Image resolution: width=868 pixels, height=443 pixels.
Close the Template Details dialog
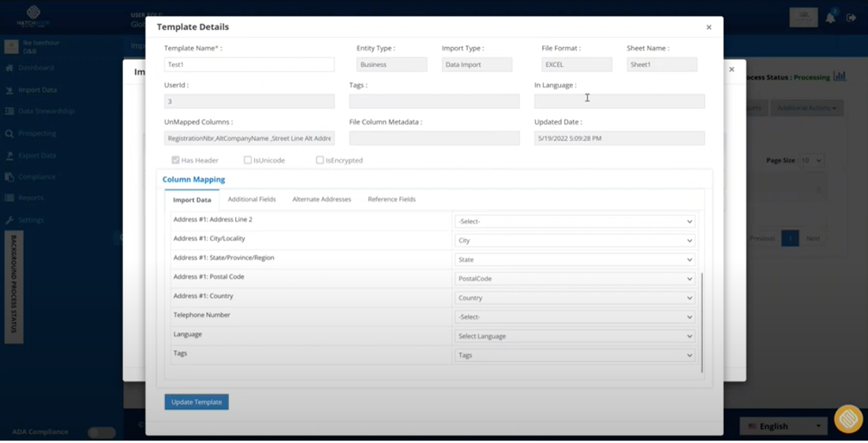point(709,27)
